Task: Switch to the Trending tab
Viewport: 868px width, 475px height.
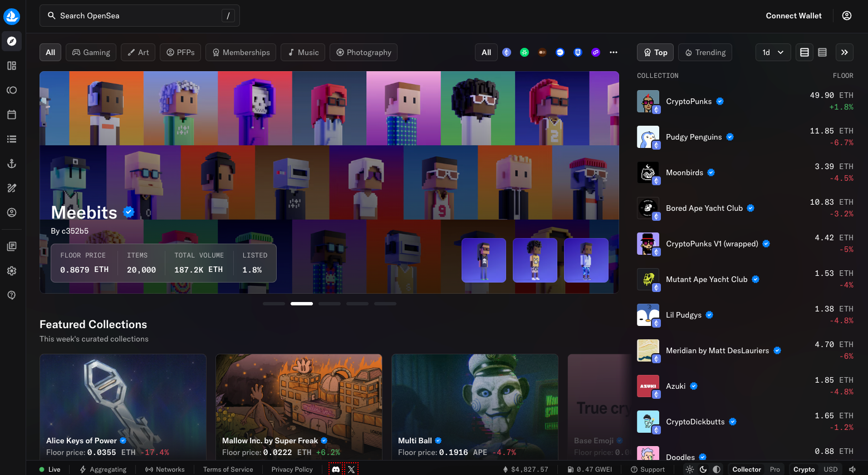Action: point(705,52)
